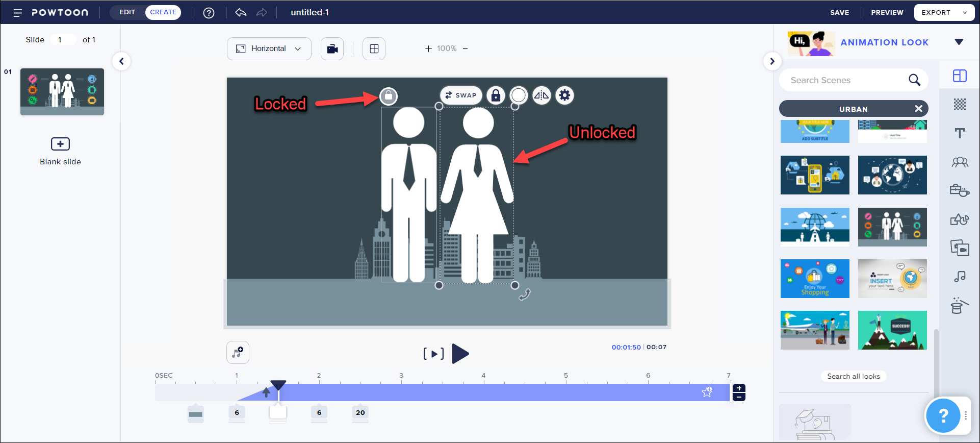This screenshot has height=443, width=980.
Task: Click Search all looks link
Action: pyautogui.click(x=853, y=377)
